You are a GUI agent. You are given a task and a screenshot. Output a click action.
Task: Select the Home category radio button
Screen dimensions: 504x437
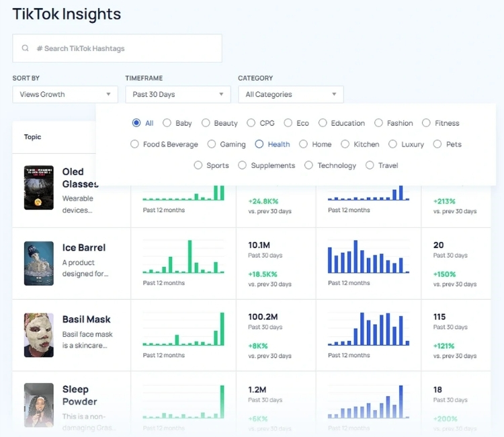pos(304,144)
